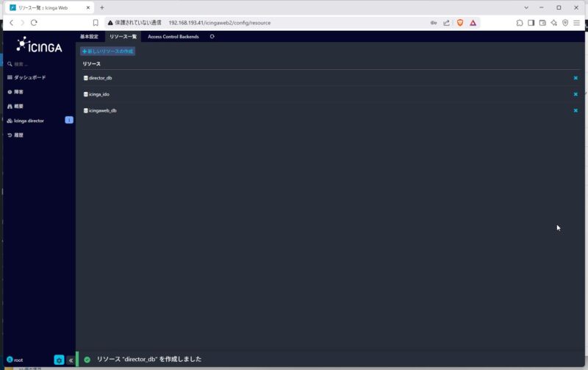Switch to Access Control Backends tab
This screenshot has width=588, height=370.
tap(173, 36)
